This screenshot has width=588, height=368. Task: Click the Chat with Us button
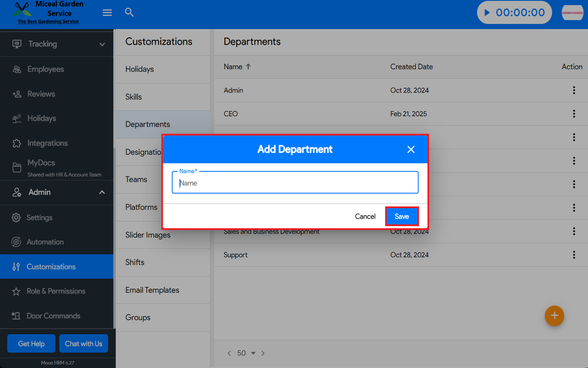pos(83,343)
